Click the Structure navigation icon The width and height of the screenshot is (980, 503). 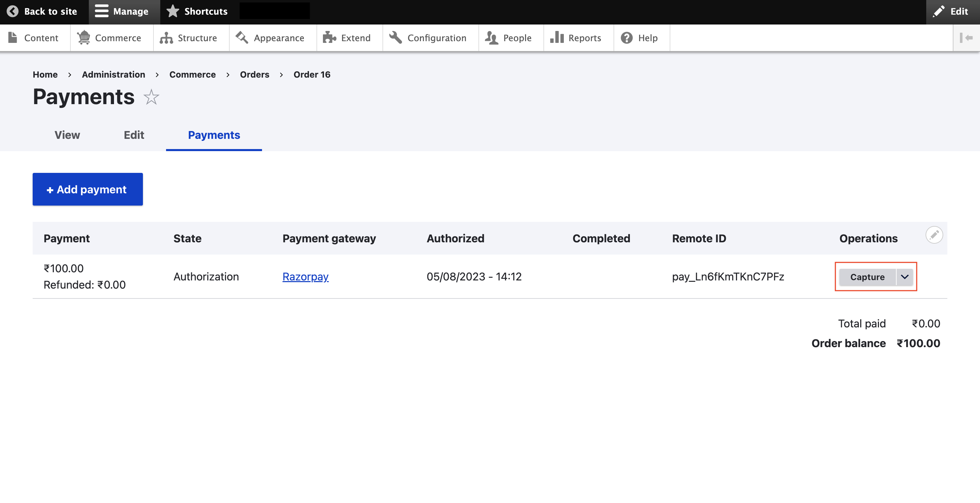[x=165, y=37]
